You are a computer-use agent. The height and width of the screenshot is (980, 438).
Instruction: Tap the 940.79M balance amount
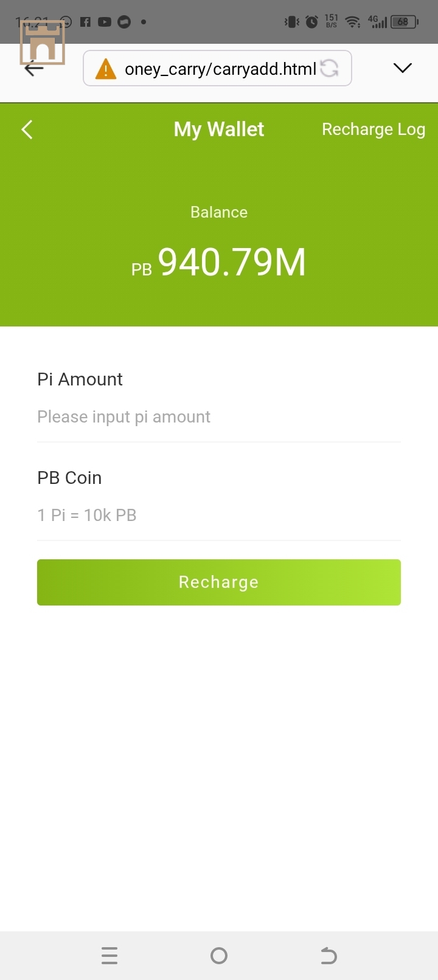tap(232, 263)
